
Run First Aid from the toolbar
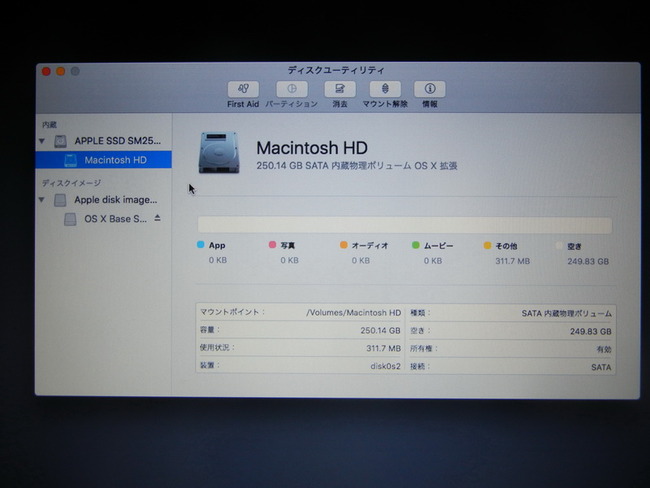point(243,89)
